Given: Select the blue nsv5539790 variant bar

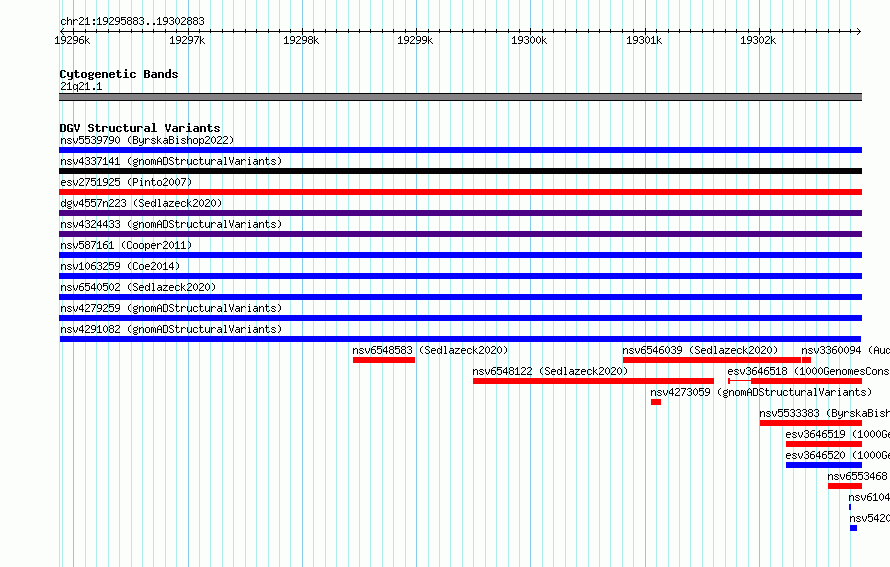Looking at the screenshot, I should [x=460, y=150].
